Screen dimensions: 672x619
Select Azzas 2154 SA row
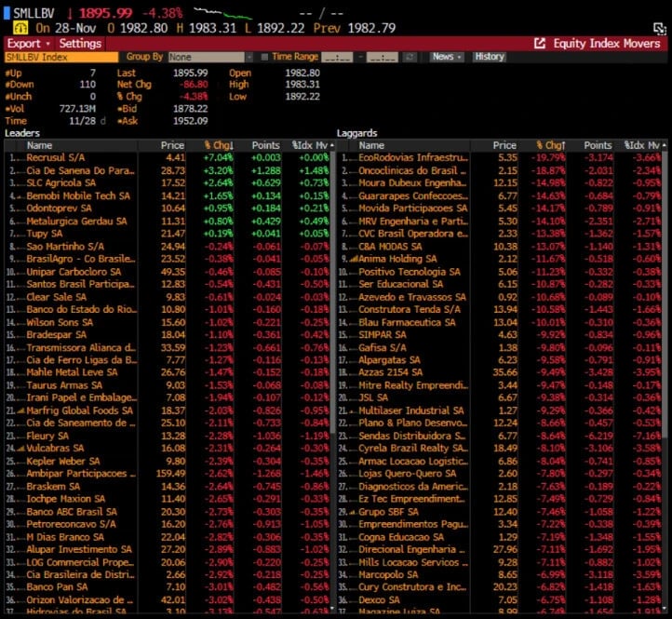(499, 372)
